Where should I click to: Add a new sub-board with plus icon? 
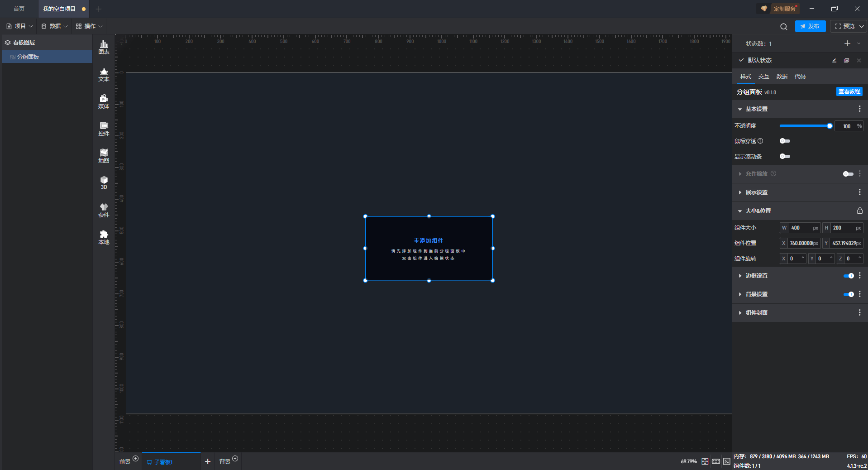click(208, 461)
